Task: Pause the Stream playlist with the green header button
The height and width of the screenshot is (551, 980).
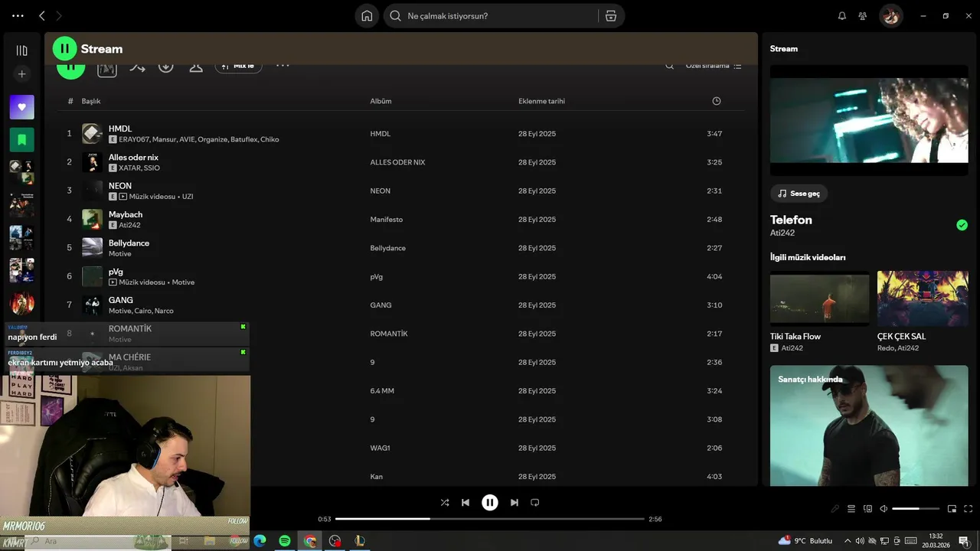Action: 65,48
